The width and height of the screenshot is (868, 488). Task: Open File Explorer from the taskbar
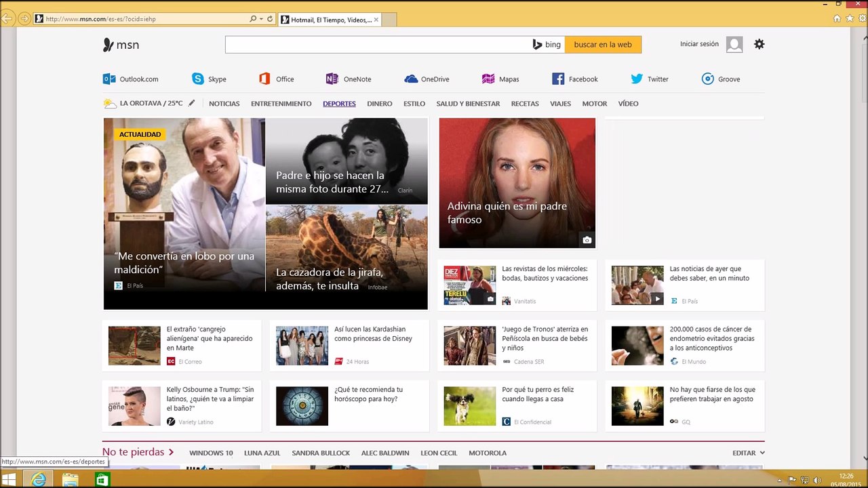tap(70, 480)
